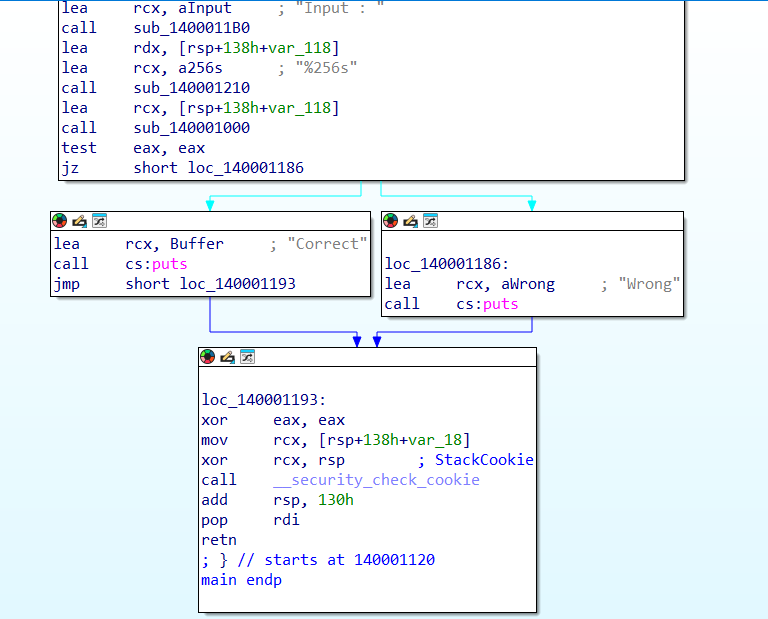
Task: Click 'main endp' line
Action: pyautogui.click(x=241, y=580)
